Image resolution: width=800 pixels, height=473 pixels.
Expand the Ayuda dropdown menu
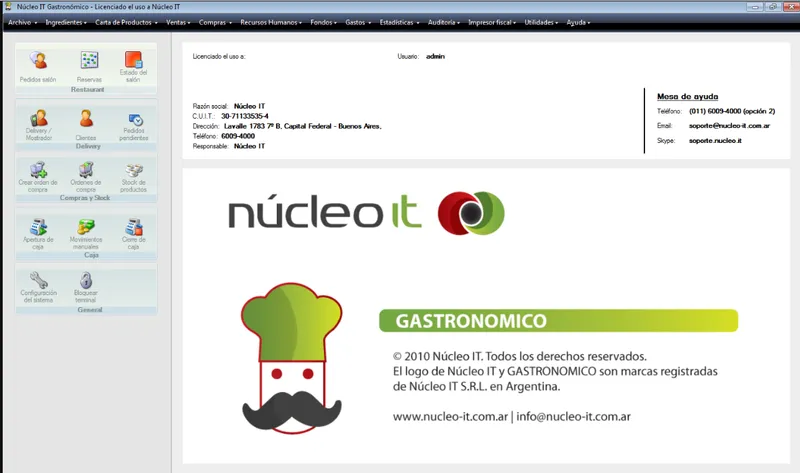578,22
